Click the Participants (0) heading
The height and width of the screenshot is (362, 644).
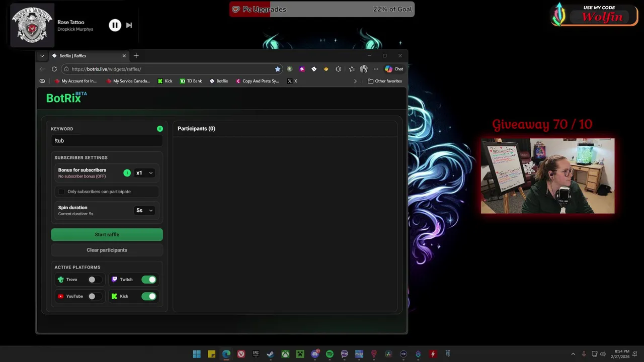click(196, 129)
